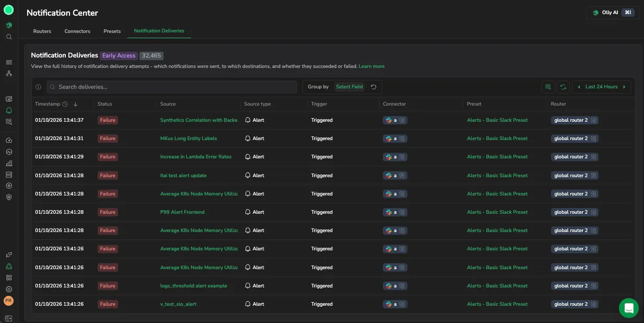Viewport: 644px width, 323px height.
Task: Open Group by Select Field dropdown
Action: (x=349, y=87)
